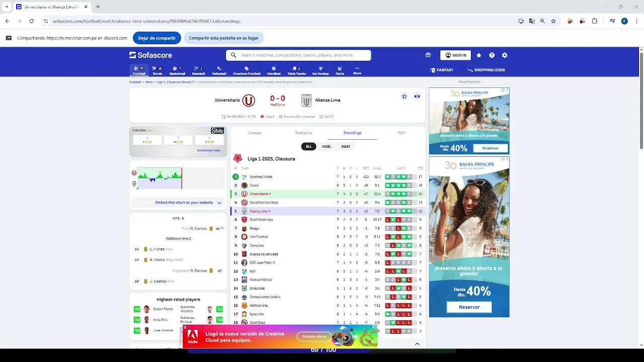Open Melgar standings row
The width and height of the screenshot is (644, 362).
click(328, 228)
